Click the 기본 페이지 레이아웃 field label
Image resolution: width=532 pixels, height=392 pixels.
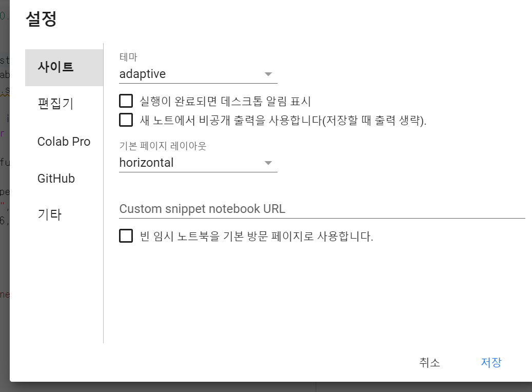coord(163,146)
